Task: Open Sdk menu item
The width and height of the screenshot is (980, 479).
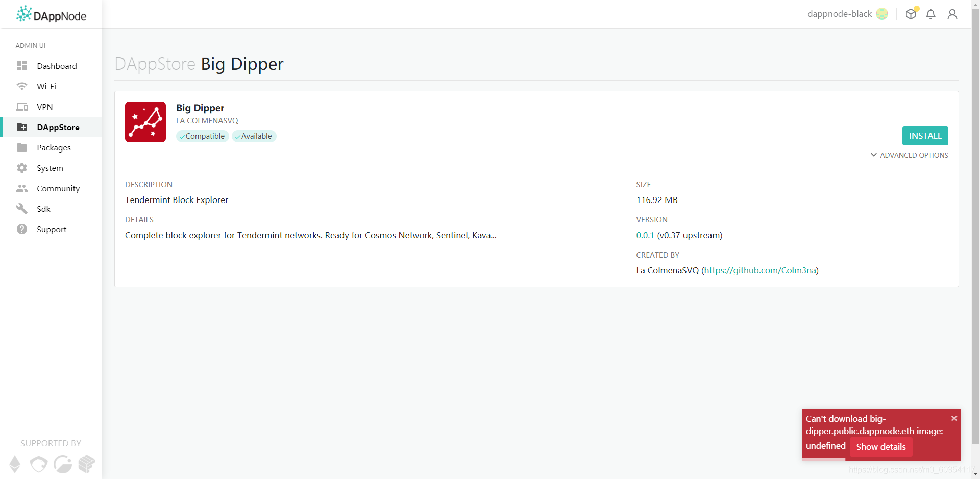Action: point(51,209)
